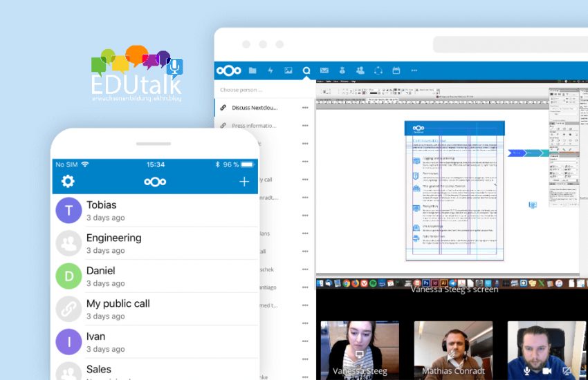Screen dimensions: 588x380
Task: Open options menu for the '...lans' row
Action: tap(305, 234)
